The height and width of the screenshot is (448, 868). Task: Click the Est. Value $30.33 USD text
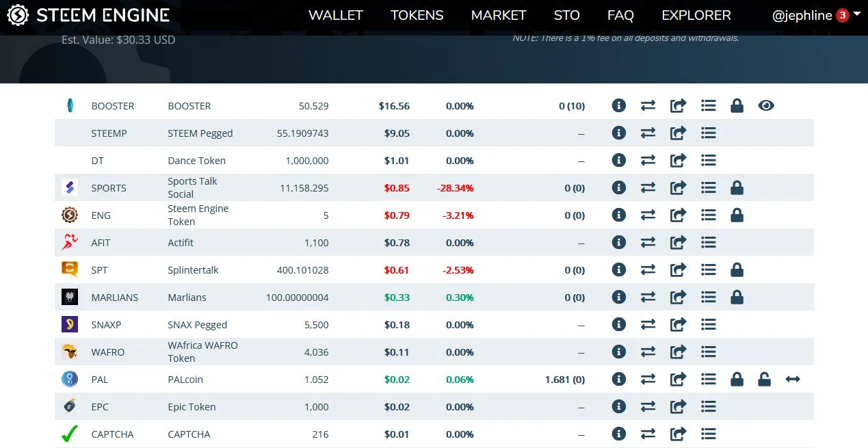click(118, 40)
